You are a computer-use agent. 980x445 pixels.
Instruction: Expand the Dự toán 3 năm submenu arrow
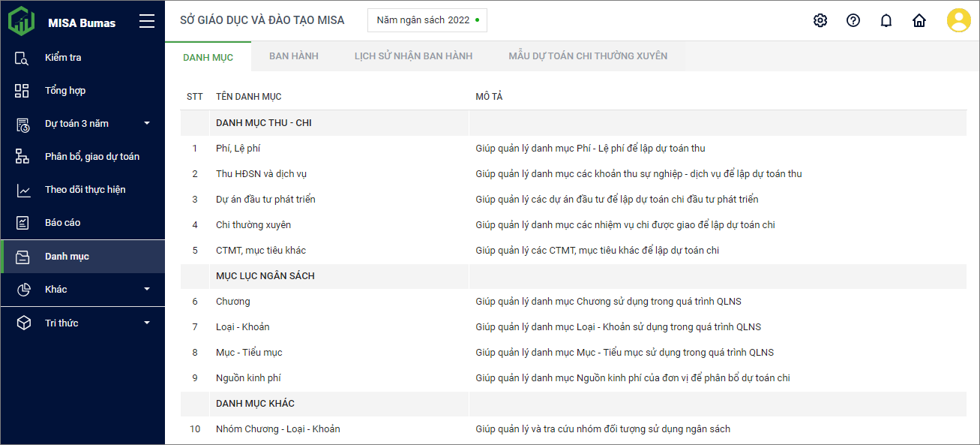coord(147,124)
